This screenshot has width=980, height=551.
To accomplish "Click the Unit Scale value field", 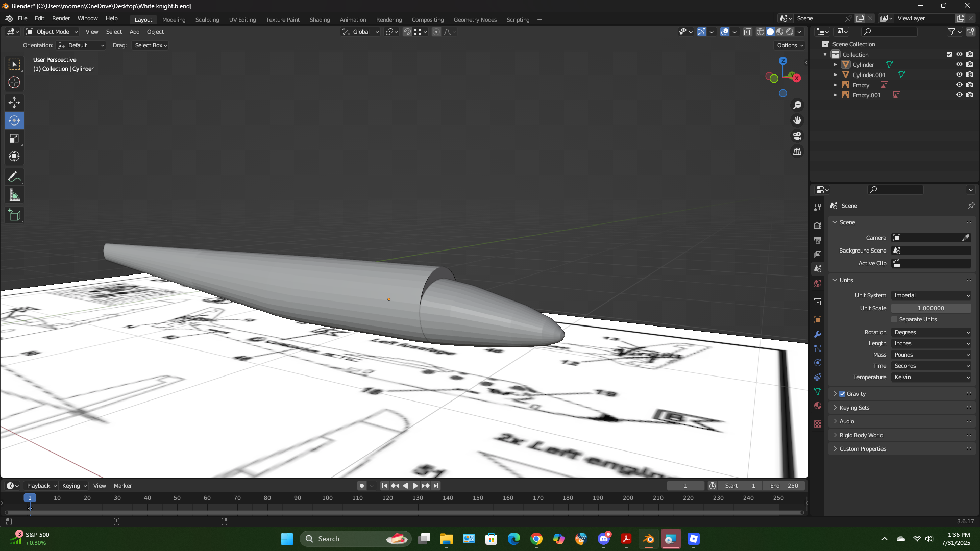I will (930, 308).
